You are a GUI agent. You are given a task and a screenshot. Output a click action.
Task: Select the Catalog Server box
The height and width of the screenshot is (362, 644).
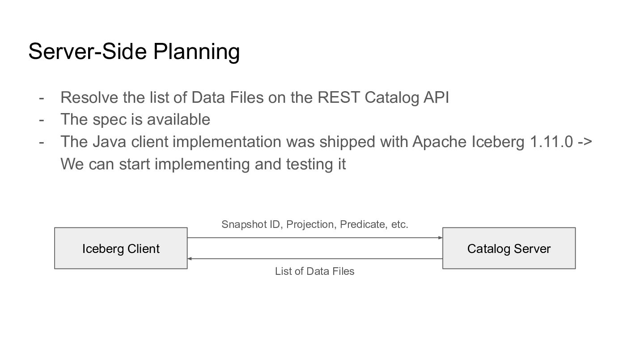click(509, 248)
